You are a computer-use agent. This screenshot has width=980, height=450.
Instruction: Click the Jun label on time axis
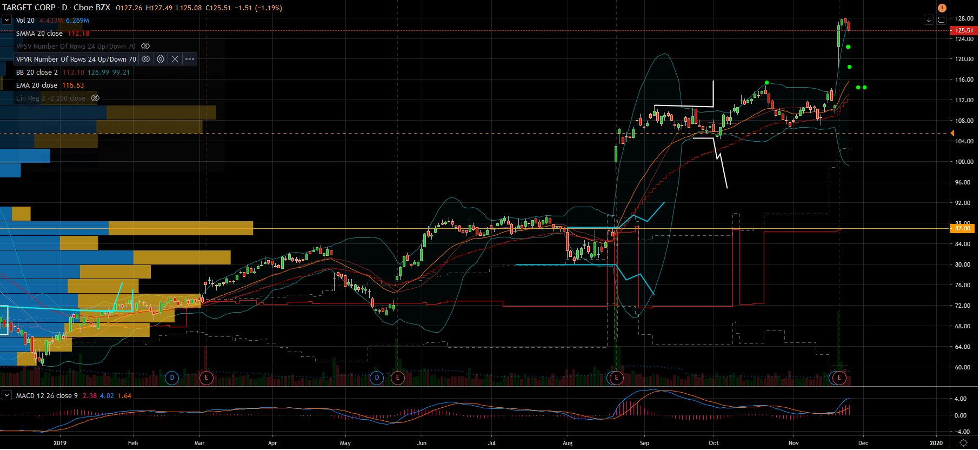coord(422,443)
